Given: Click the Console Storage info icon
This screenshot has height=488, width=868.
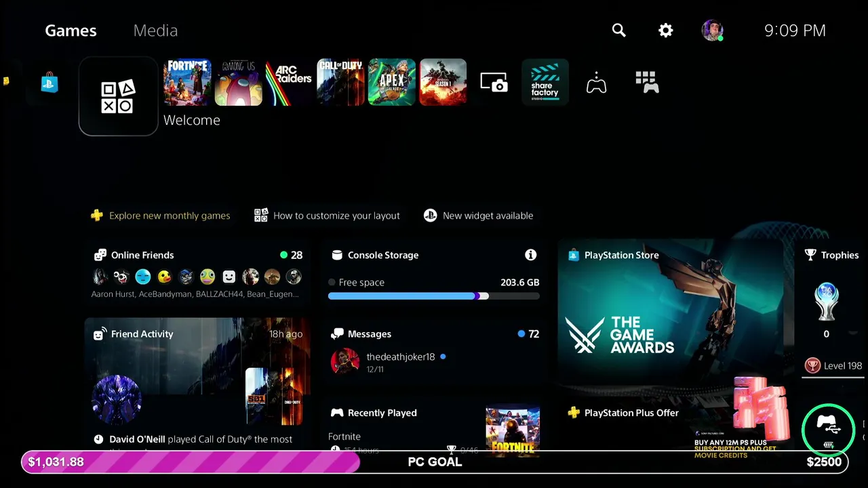Looking at the screenshot, I should pyautogui.click(x=530, y=255).
